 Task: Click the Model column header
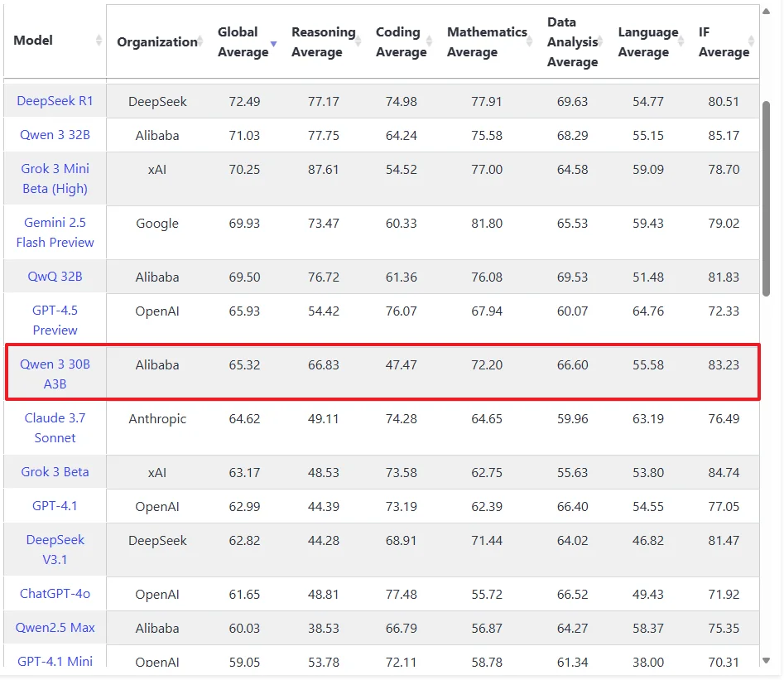point(33,41)
